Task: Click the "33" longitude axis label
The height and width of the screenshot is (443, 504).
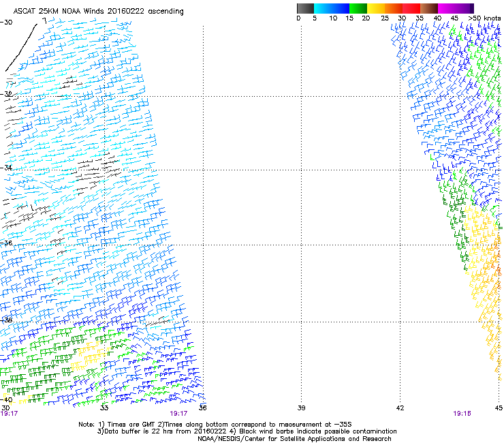Action: point(104,408)
